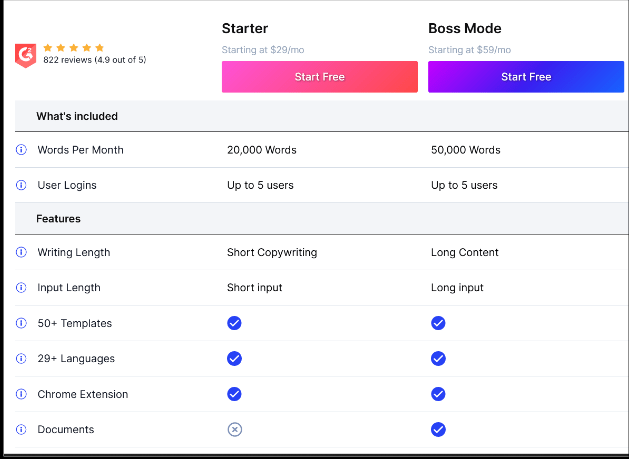Start Free on the Starter plan
The image size is (629, 459).
[320, 77]
